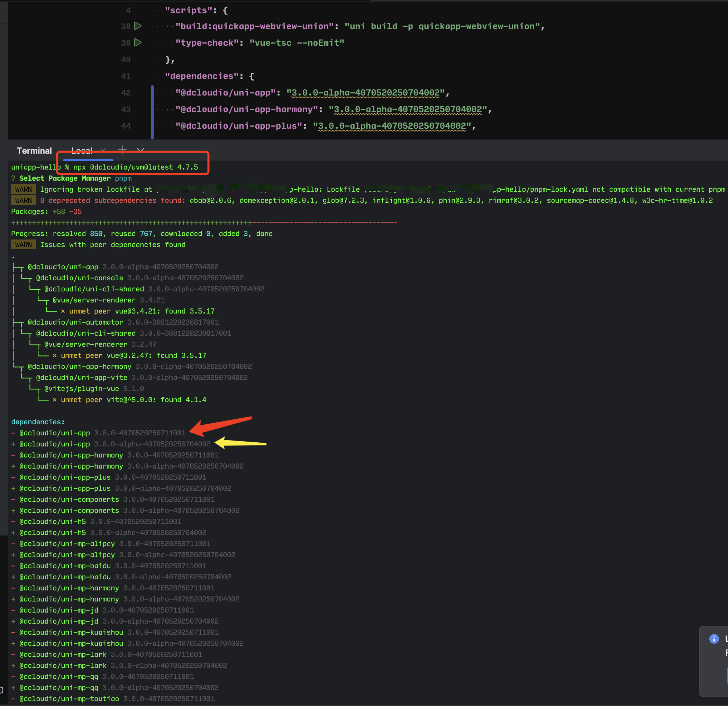Viewport: 728px width, 706px height.
Task: Click the removed "@dcloudio/uni-components" dependency line
Action: tap(113, 500)
